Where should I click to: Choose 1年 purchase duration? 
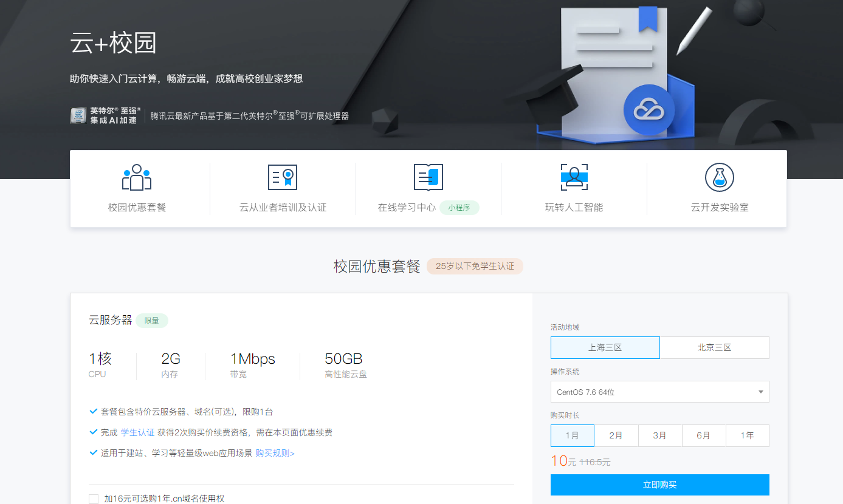point(747,435)
